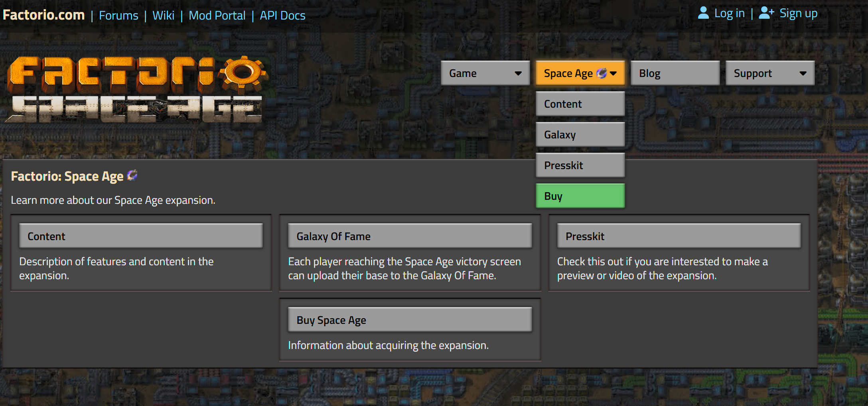Open the Buy Space Age card button
Screen dimensions: 868x406
tap(410, 319)
